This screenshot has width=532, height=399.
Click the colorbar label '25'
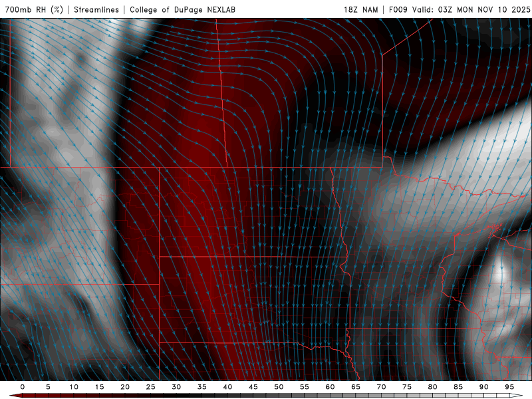coord(151,387)
